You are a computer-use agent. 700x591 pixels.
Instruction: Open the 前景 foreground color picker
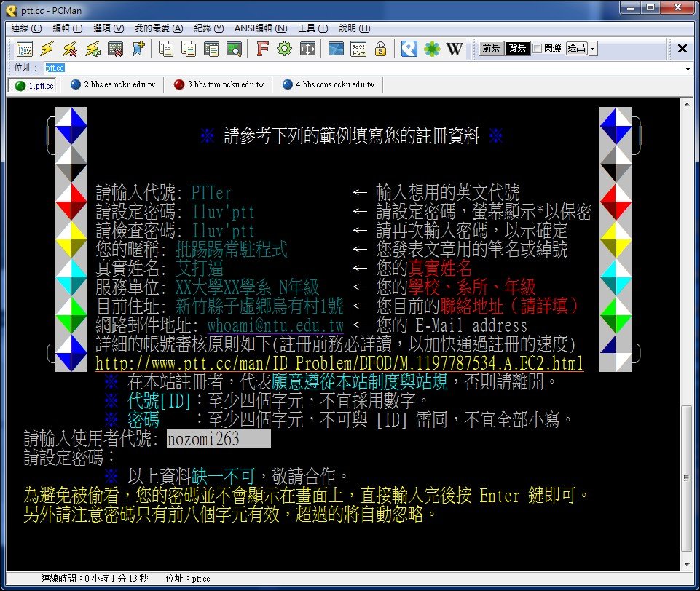(491, 48)
